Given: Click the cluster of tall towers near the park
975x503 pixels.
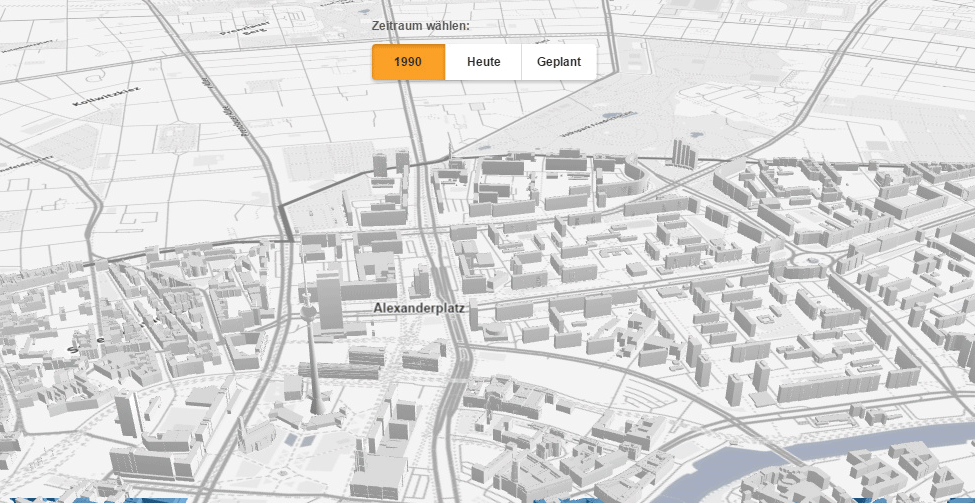Looking at the screenshot, I should point(684,152).
